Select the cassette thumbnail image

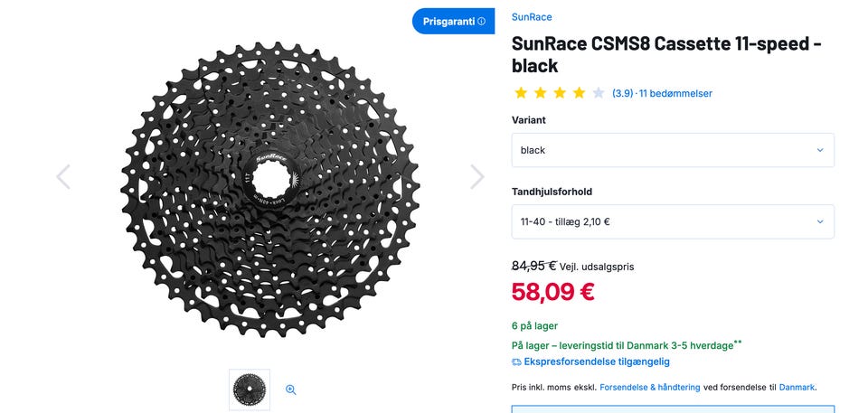(x=250, y=390)
